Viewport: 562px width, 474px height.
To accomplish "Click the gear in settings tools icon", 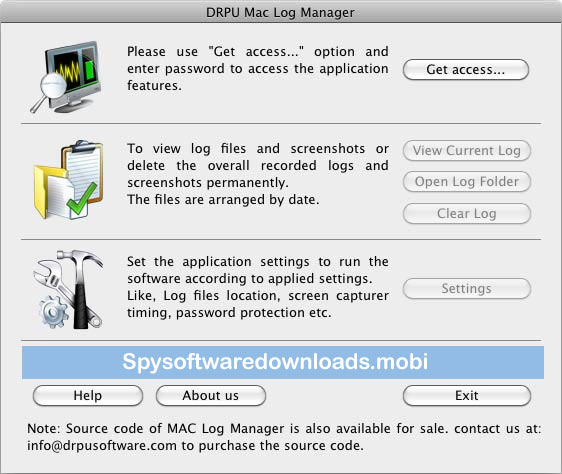I will pyautogui.click(x=54, y=312).
